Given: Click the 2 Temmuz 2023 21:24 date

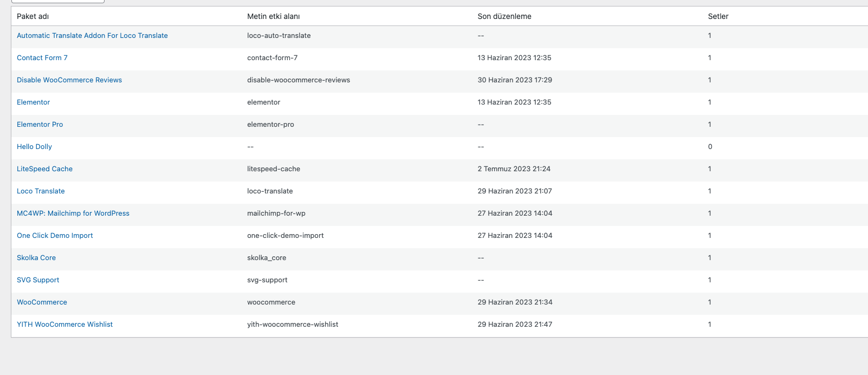Looking at the screenshot, I should pyautogui.click(x=514, y=169).
